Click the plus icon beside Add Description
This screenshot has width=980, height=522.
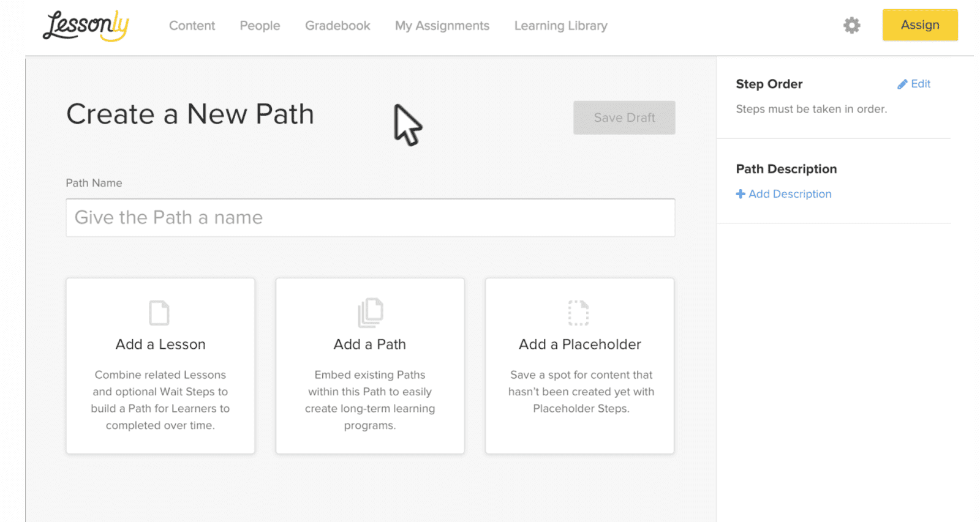coord(741,194)
